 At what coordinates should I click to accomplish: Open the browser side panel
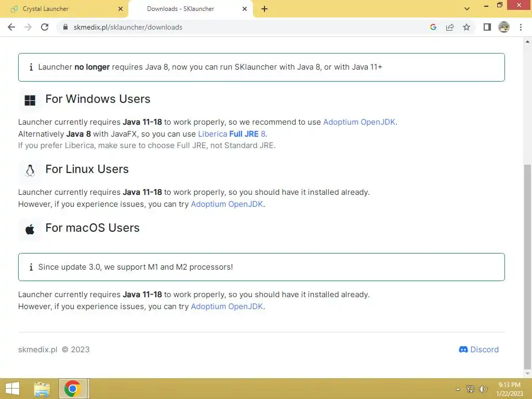pos(487,27)
